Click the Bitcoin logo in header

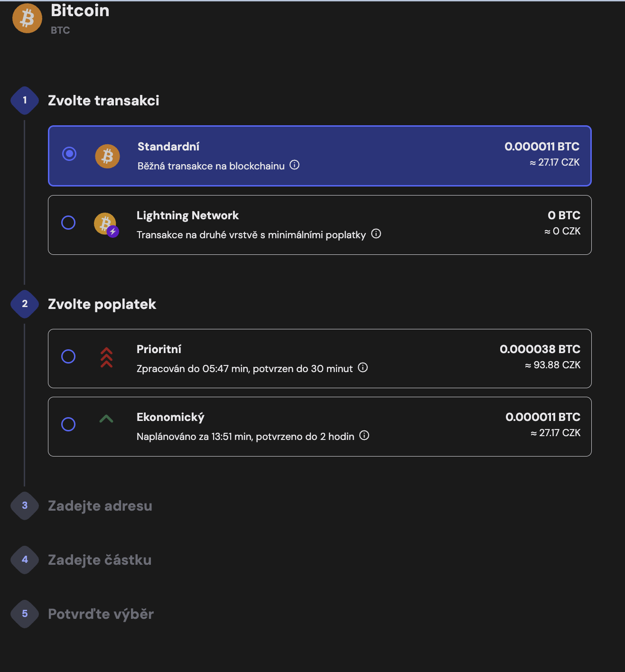click(27, 19)
